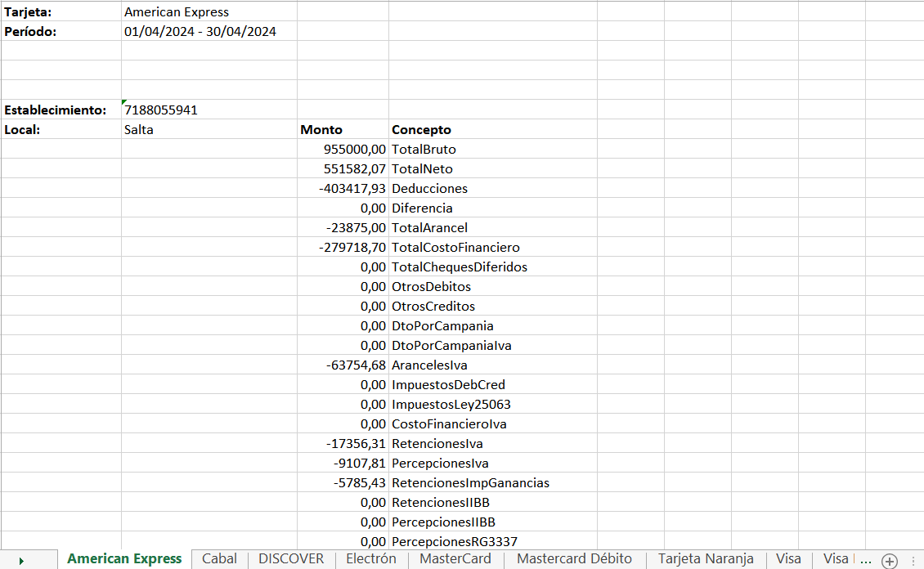Image resolution: width=924 pixels, height=569 pixels.
Task: Click amount 955000,00
Action: [x=343, y=149]
